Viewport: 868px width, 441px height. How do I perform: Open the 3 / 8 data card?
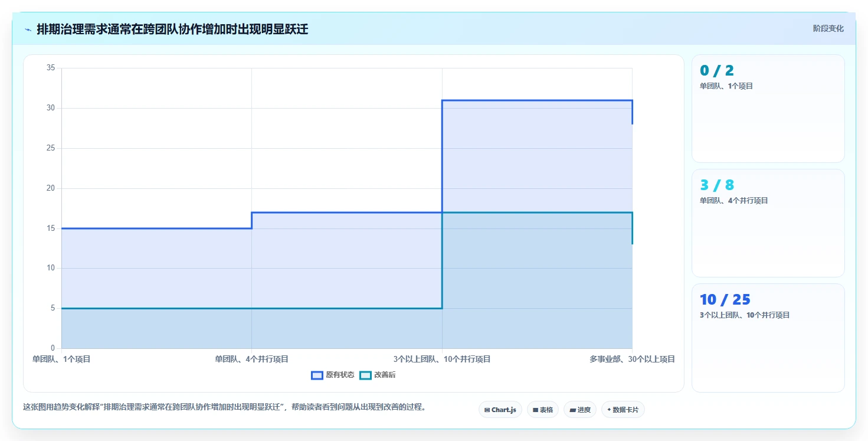pos(768,223)
